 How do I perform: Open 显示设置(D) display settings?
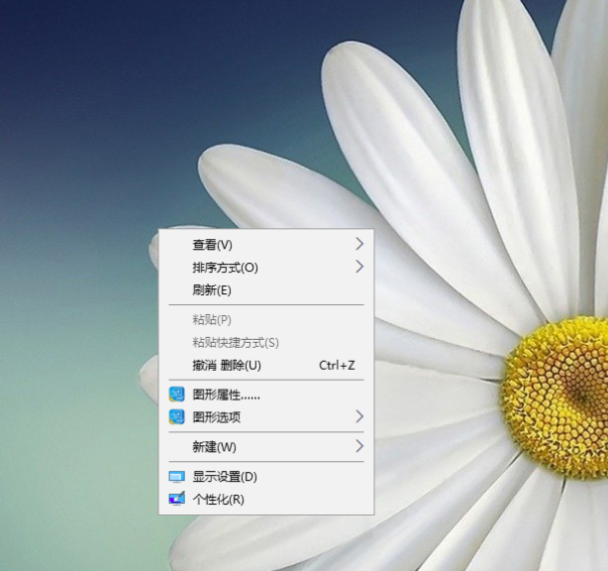click(266, 476)
